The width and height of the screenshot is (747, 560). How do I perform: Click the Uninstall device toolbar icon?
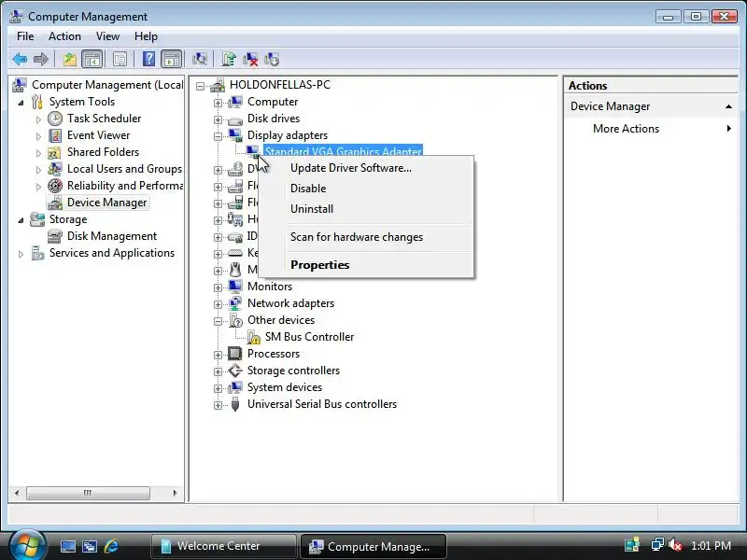click(x=272, y=60)
